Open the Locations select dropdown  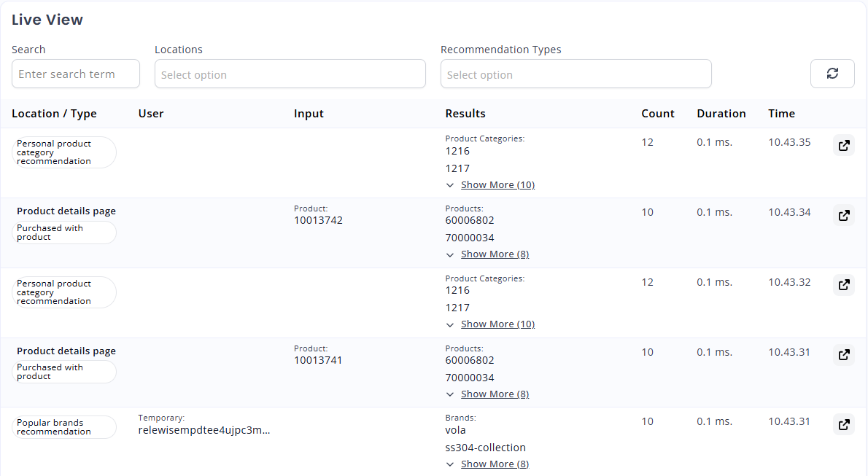pyautogui.click(x=290, y=74)
